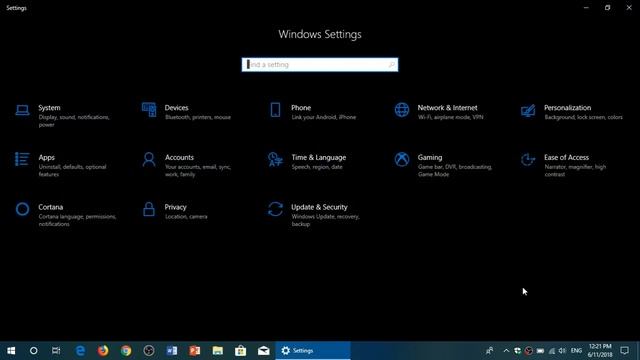Screen dimensions: 640x360
Task: Click the Find a setting search box
Action: pos(320,64)
